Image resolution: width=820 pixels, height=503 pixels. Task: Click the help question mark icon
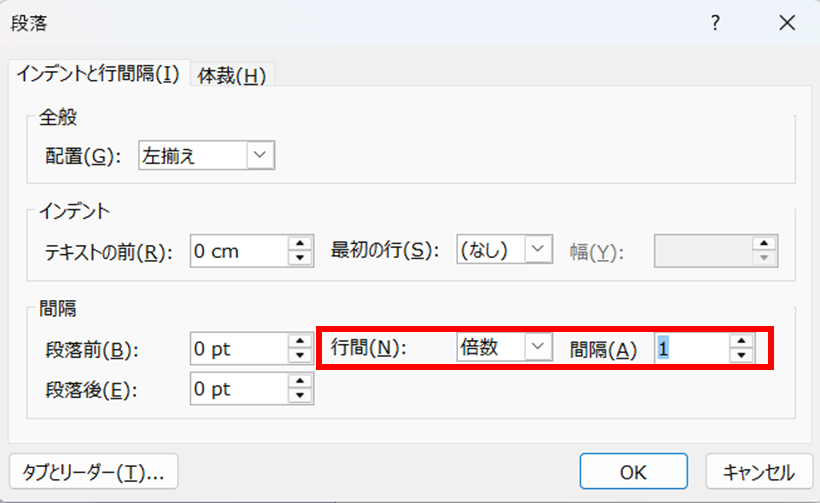715,24
